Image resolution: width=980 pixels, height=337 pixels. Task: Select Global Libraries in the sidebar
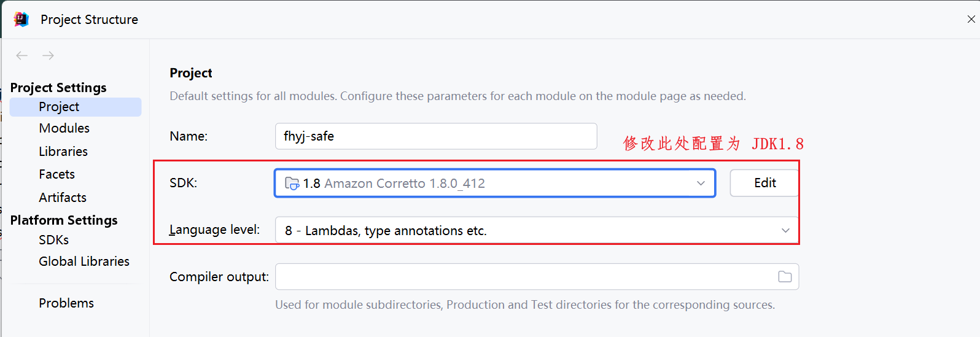tap(84, 261)
